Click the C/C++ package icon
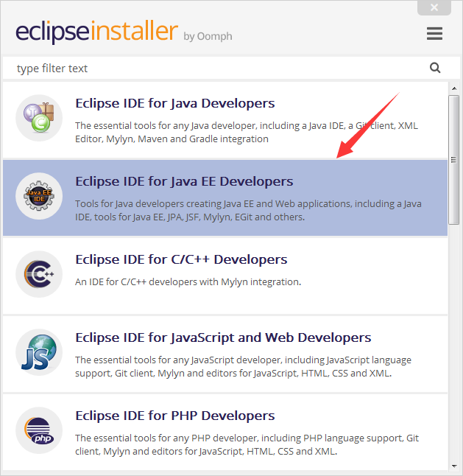Screen dimensions: 463x476 click(39, 274)
